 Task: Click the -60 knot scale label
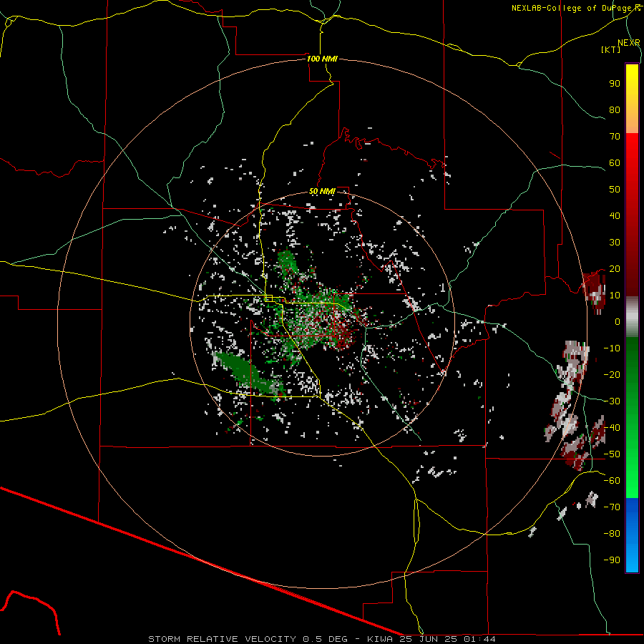point(612,481)
